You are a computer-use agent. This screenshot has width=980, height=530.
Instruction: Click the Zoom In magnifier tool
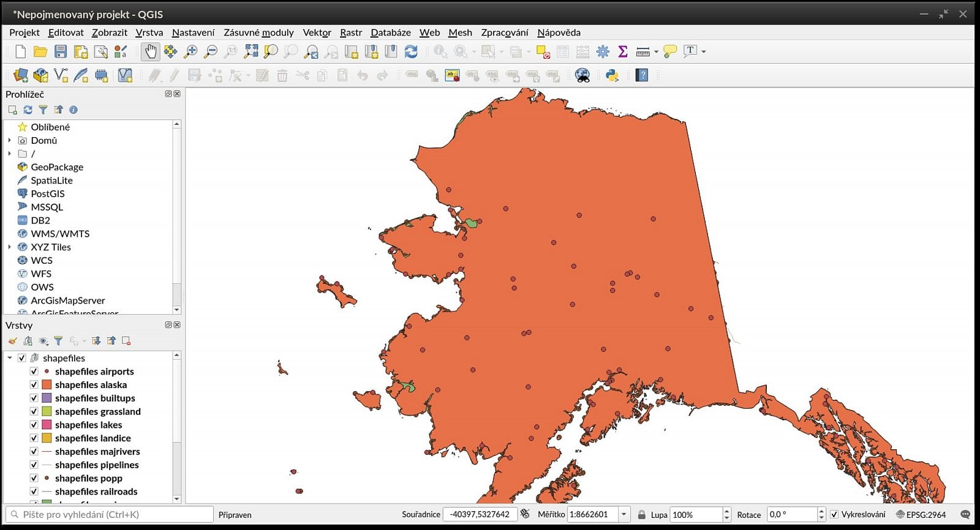click(190, 52)
